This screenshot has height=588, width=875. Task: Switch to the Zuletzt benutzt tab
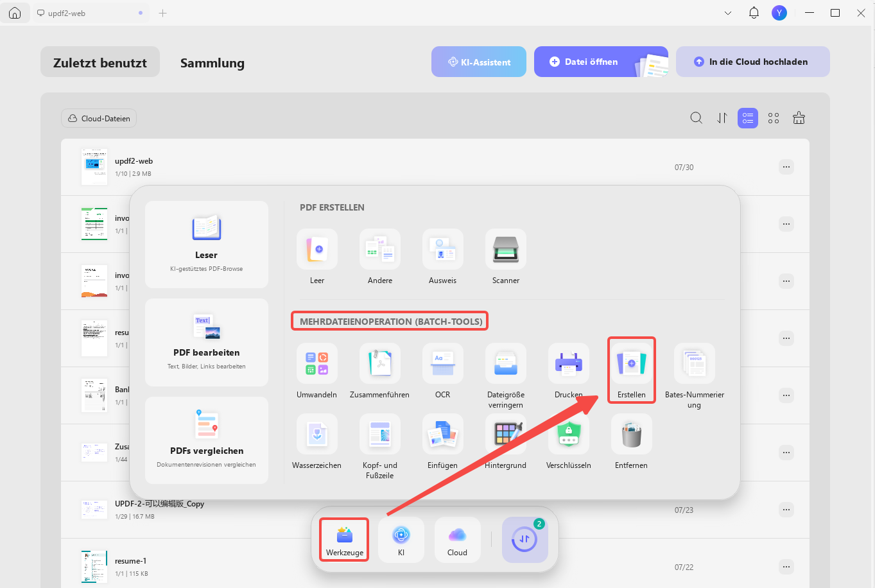[100, 62]
